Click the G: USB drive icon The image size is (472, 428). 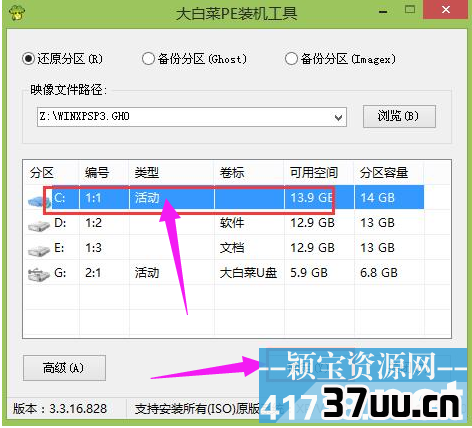tap(39, 274)
